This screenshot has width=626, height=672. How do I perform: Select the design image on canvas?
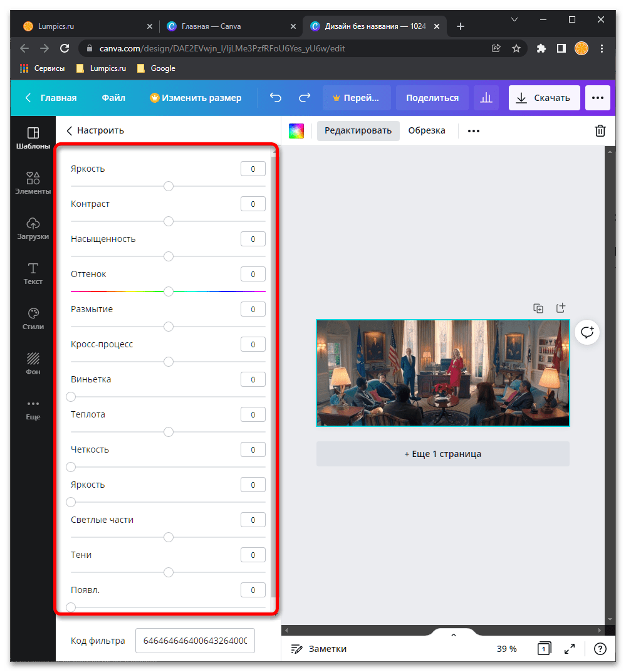443,373
